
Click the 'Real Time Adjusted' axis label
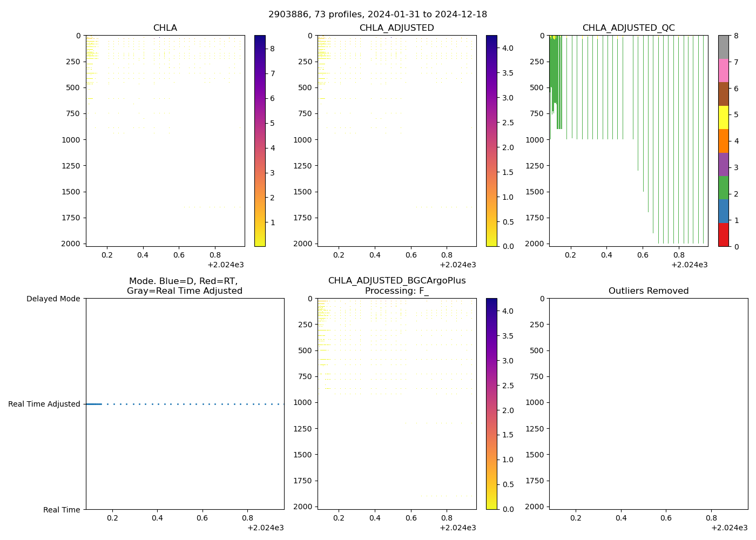[x=44, y=404]
